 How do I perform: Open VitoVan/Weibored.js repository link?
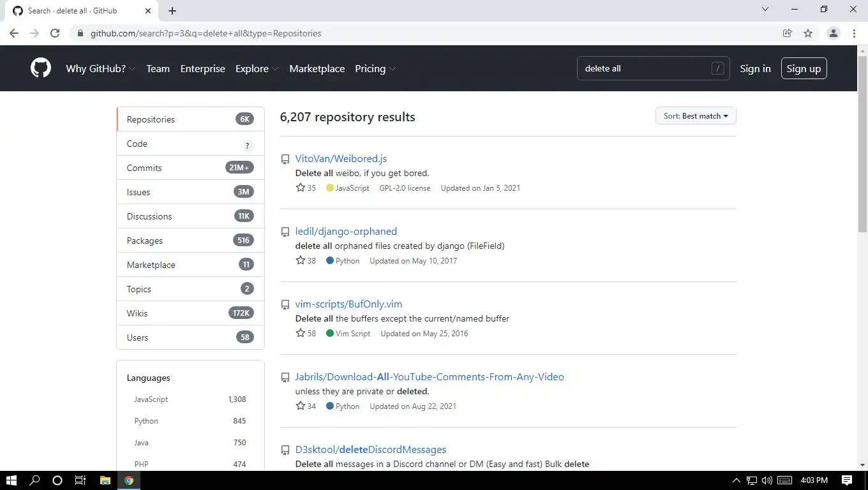tap(341, 159)
